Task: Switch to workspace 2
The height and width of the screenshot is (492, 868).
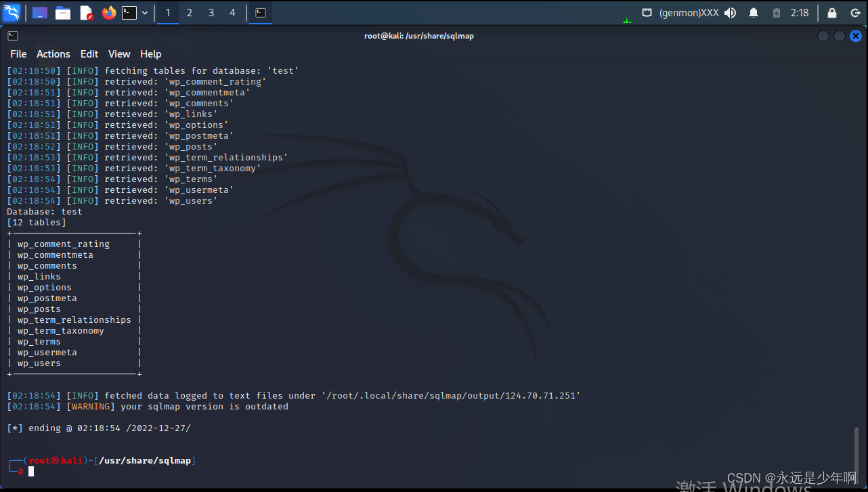Action: [190, 12]
